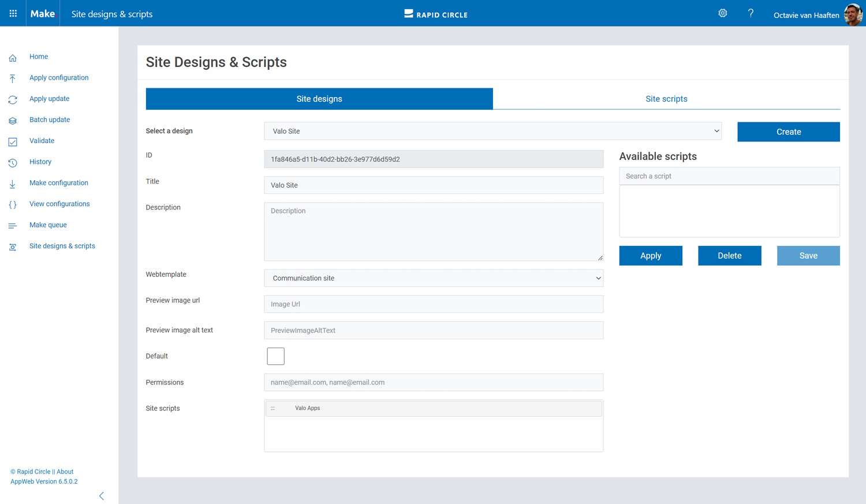Click the Search a script field
Image resolution: width=866 pixels, height=504 pixels.
point(729,176)
